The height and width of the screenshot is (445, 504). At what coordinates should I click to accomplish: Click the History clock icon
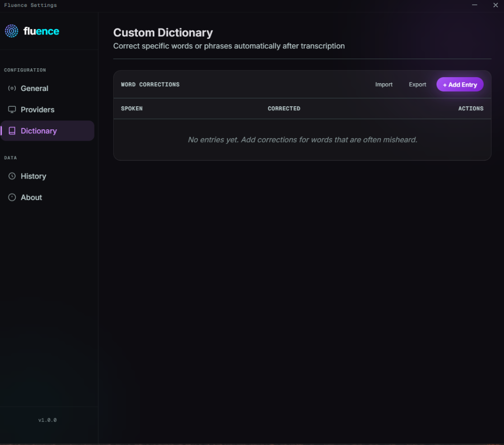12,176
